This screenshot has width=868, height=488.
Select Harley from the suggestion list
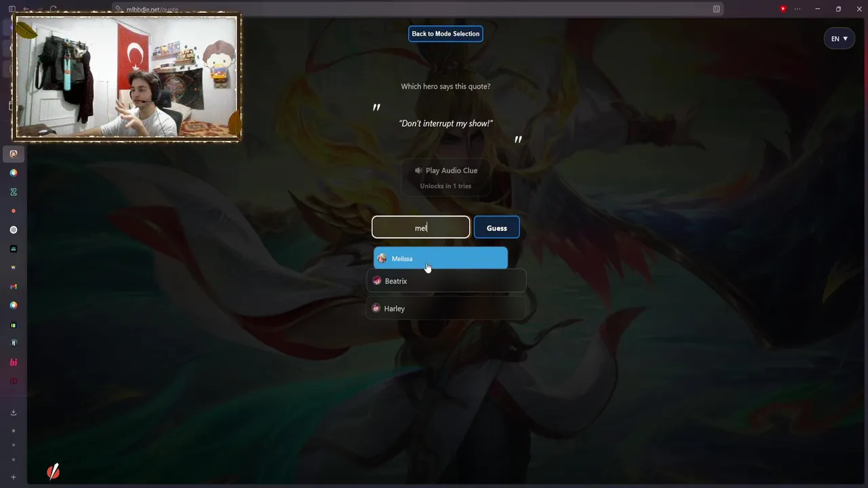[446, 308]
